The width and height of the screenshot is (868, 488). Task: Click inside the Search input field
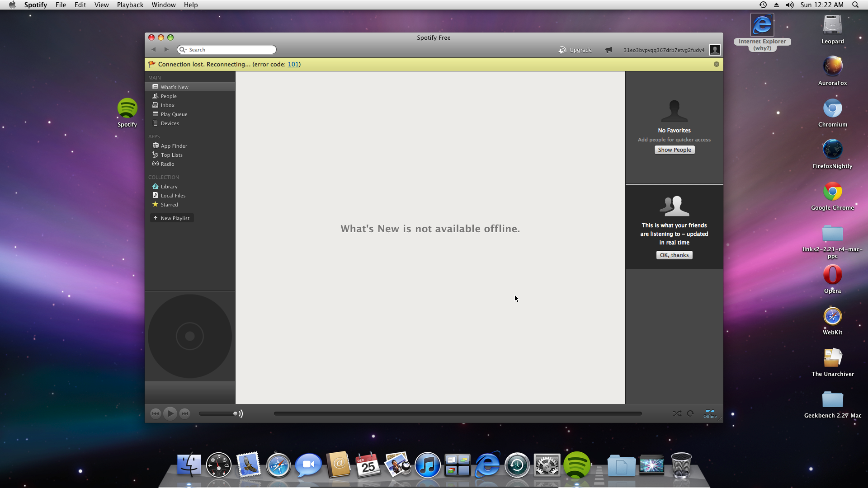tap(231, 50)
